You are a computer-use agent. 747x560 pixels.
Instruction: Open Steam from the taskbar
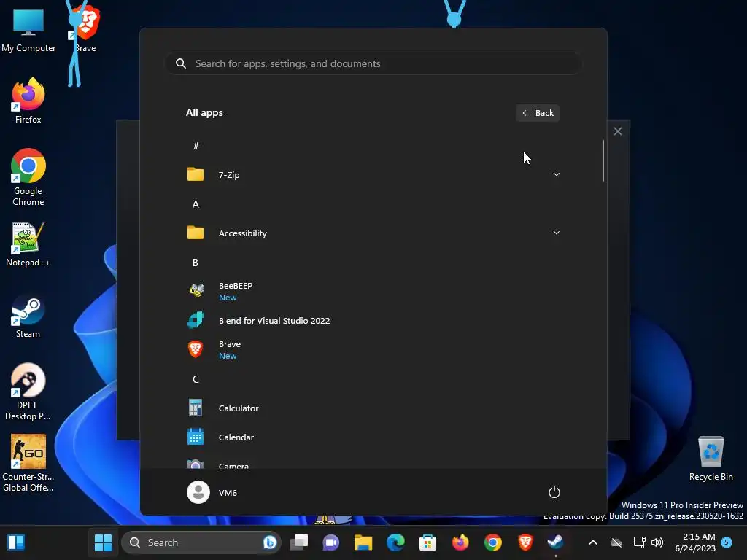pyautogui.click(x=555, y=542)
